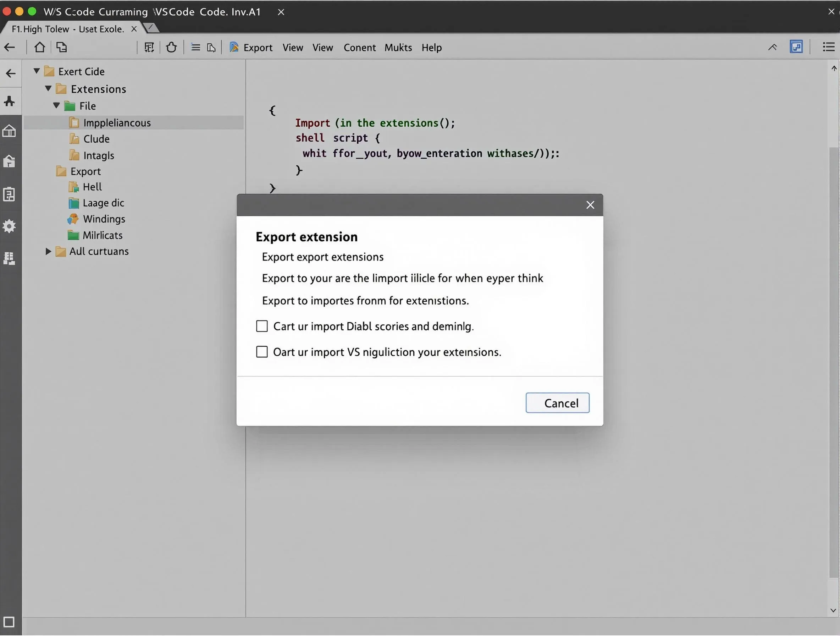Click the back arrow in the toolbar
This screenshot has height=636, width=840.
tap(10, 48)
